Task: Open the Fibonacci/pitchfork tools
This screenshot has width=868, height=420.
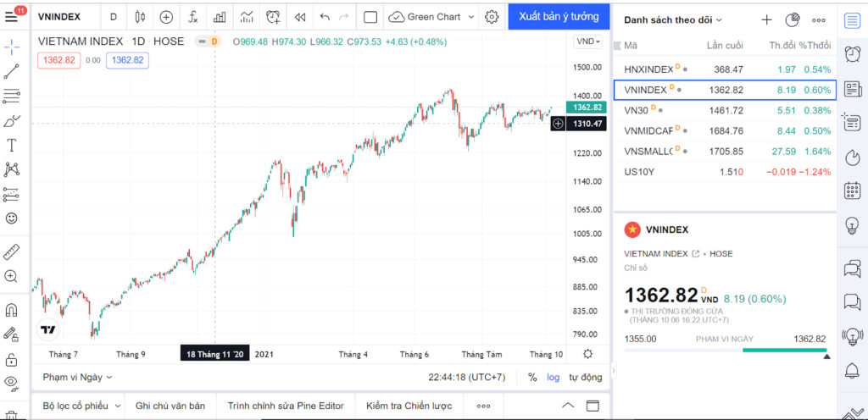Action: click(x=12, y=97)
